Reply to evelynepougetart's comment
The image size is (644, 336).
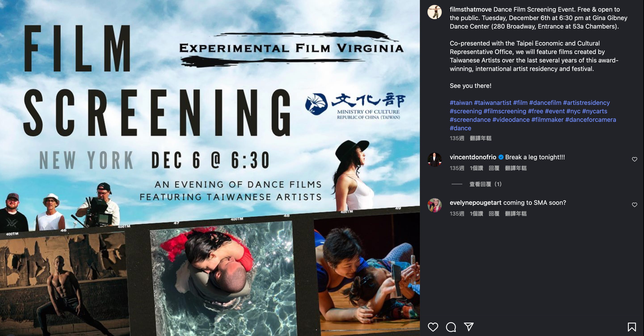[494, 214]
